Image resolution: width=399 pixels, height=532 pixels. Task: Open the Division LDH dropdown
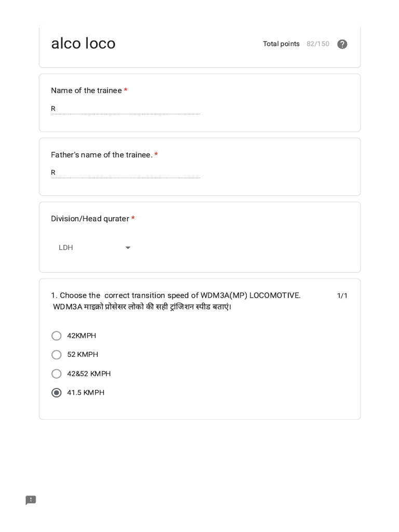coord(94,248)
